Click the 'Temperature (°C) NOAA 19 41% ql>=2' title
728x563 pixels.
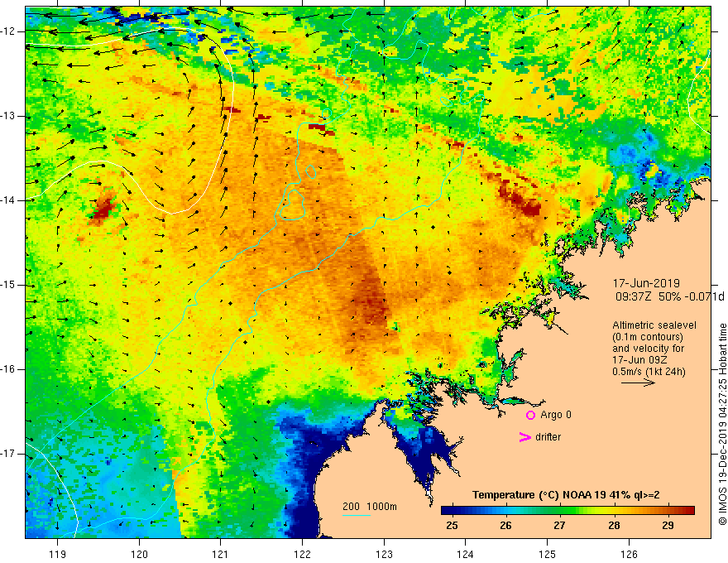point(566,495)
